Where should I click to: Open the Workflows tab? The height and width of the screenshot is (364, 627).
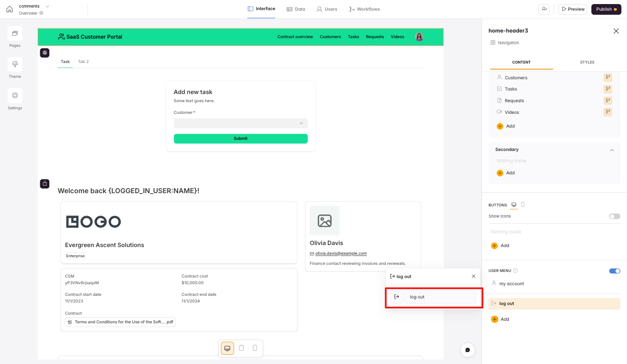coord(364,9)
